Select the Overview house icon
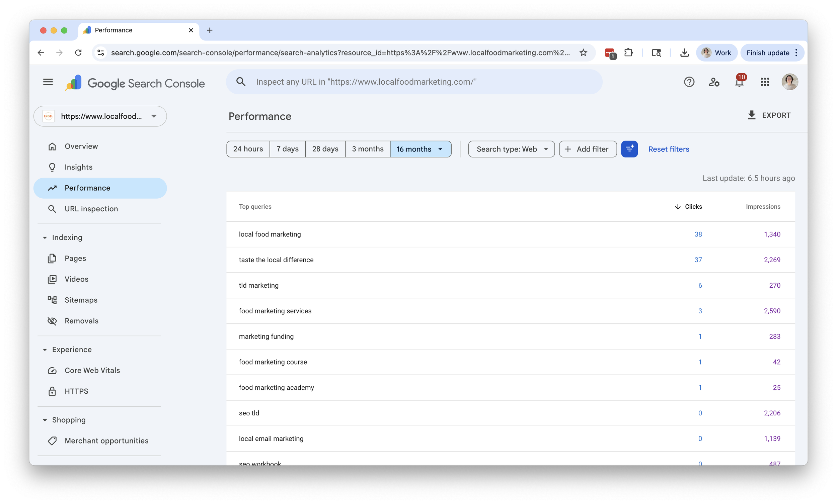The height and width of the screenshot is (504, 837). pos(53,146)
